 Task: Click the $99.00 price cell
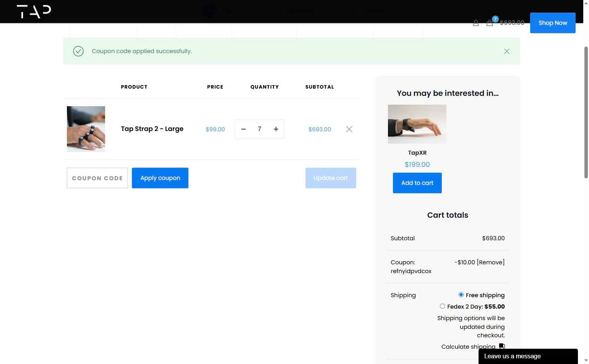point(215,129)
